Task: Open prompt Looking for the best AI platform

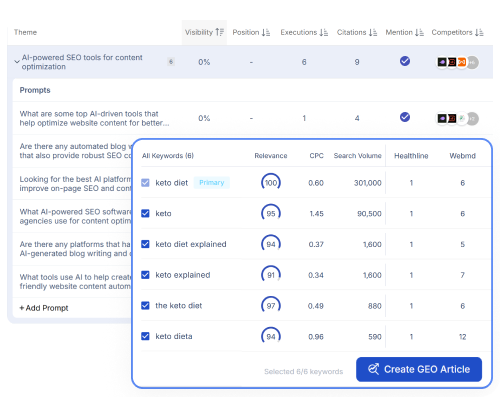Action: pos(76,184)
